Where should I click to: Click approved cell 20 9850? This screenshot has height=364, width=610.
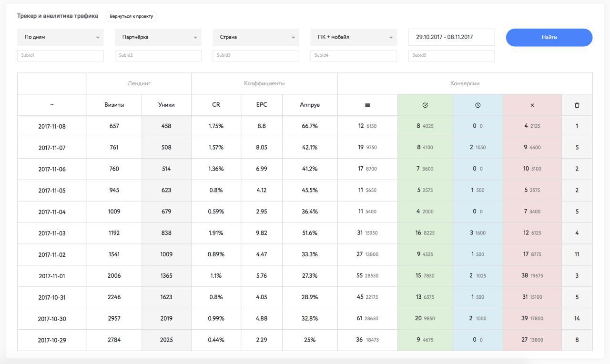425,318
